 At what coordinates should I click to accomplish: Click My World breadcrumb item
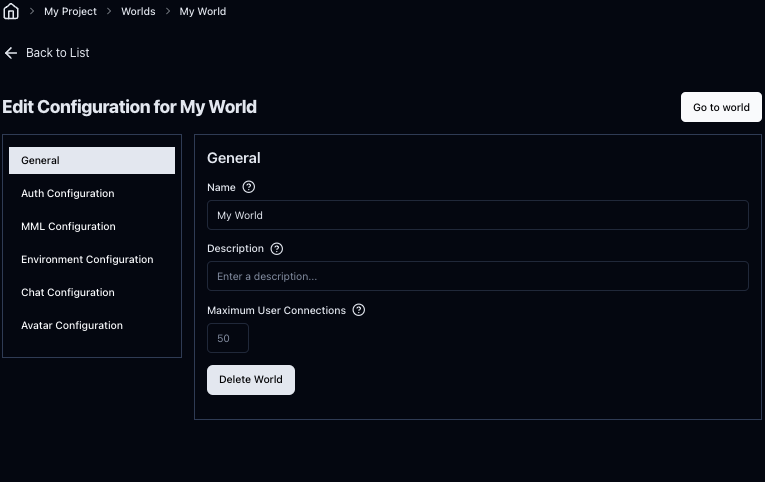202,12
